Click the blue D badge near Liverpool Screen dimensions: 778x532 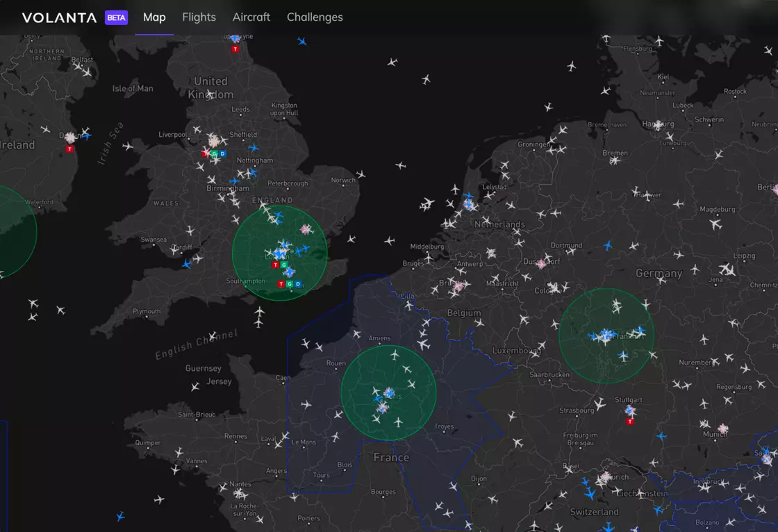pos(223,154)
